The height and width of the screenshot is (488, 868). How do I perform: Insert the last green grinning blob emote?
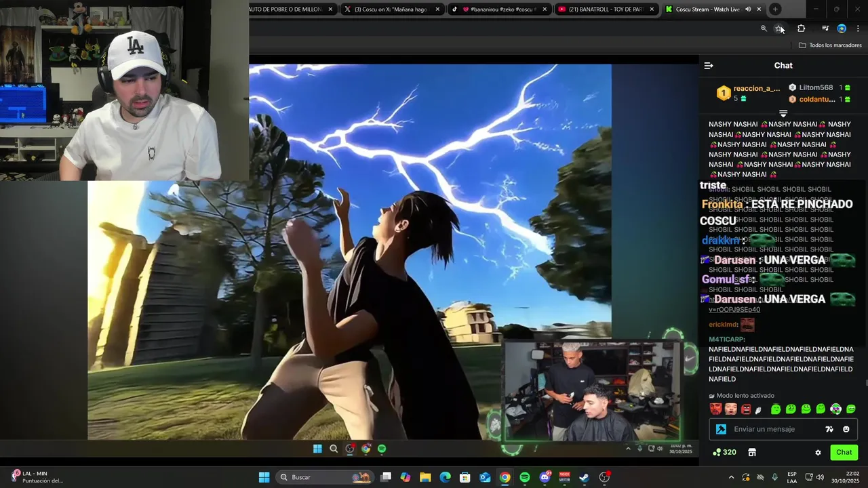[851, 409]
